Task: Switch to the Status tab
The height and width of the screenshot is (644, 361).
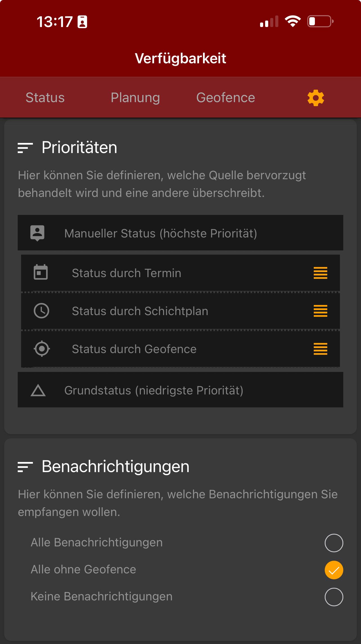Action: tap(45, 98)
